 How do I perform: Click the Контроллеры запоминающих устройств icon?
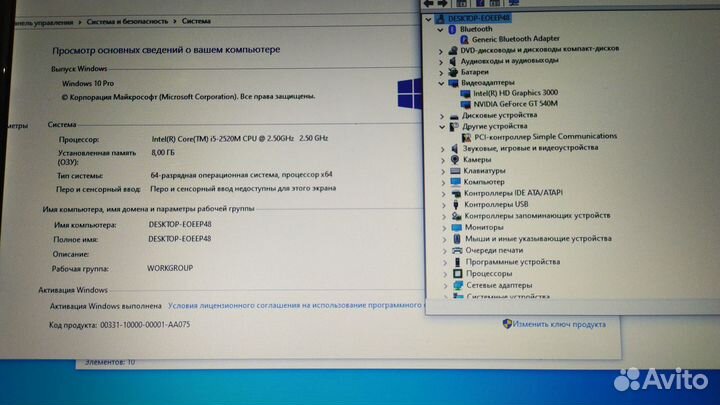tap(456, 216)
